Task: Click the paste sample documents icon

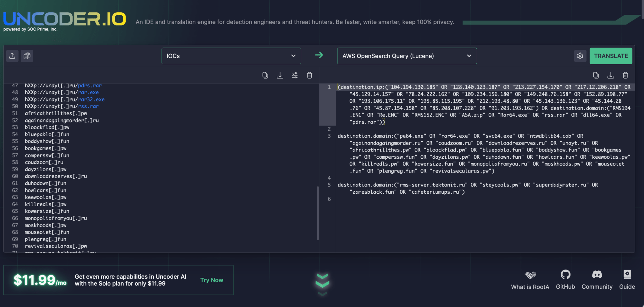Action: tap(27, 56)
